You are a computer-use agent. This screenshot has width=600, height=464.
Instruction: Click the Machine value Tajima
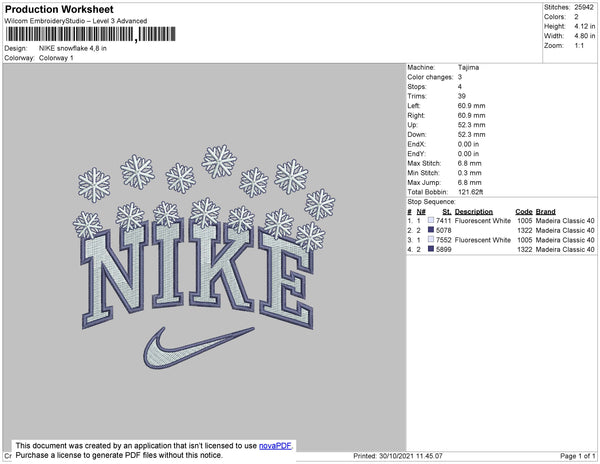tap(468, 67)
